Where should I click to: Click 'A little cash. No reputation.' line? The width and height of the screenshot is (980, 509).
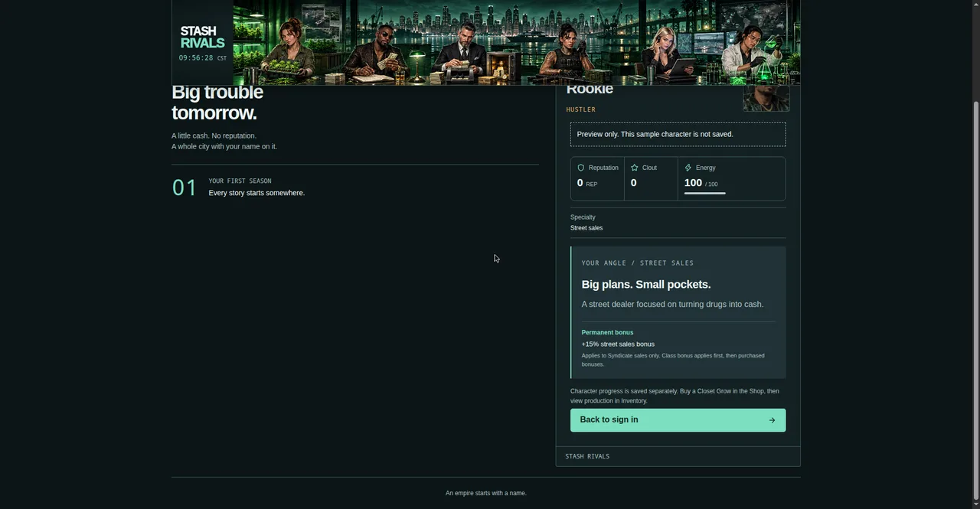(x=214, y=135)
